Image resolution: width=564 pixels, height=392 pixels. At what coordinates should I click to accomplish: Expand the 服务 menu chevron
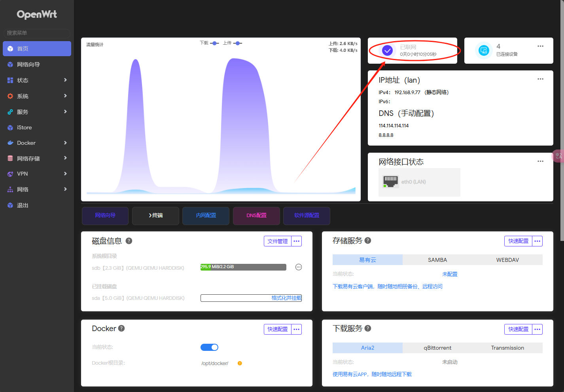pos(65,112)
